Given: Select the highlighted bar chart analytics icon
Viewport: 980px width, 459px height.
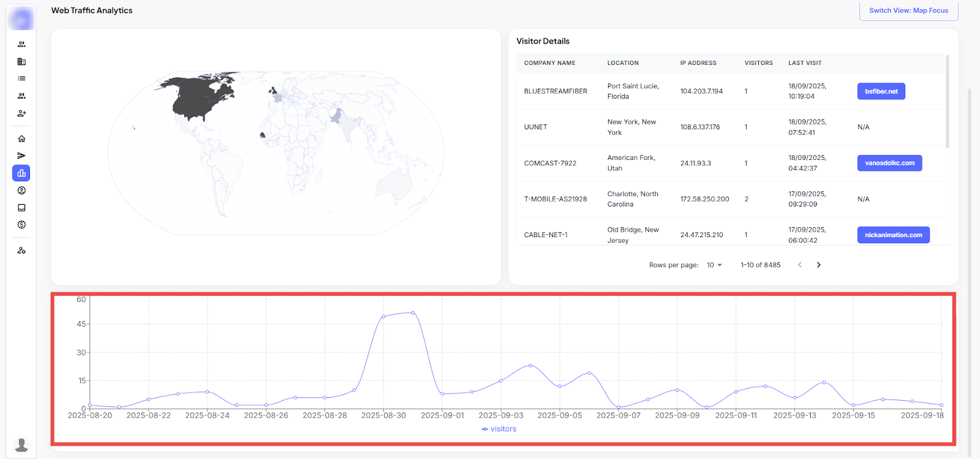Looking at the screenshot, I should click(21, 173).
